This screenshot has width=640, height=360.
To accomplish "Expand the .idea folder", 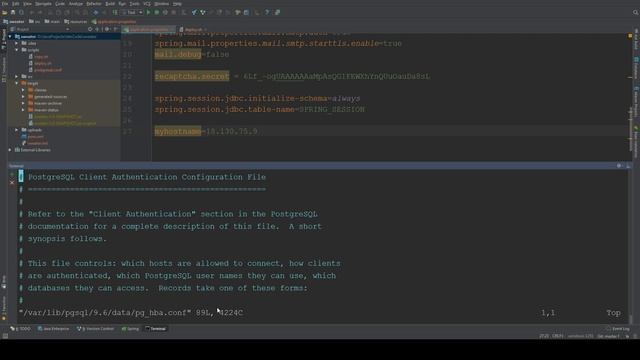I will coord(17,43).
